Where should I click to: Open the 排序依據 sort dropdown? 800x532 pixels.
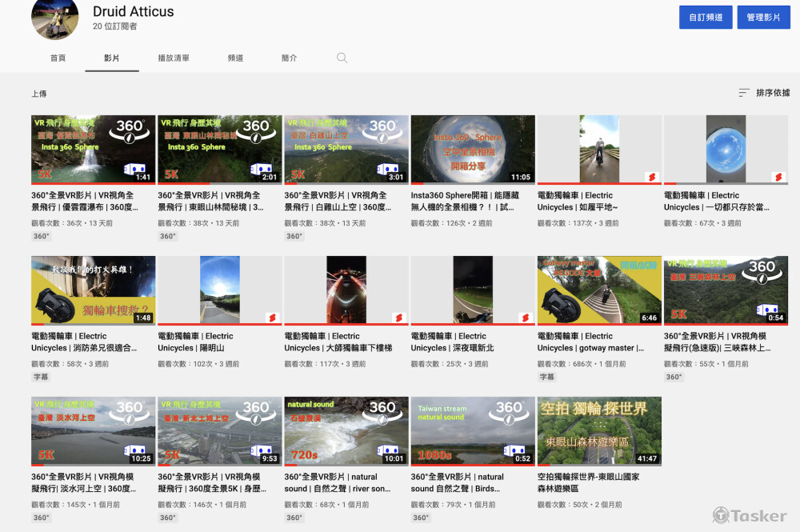[764, 93]
